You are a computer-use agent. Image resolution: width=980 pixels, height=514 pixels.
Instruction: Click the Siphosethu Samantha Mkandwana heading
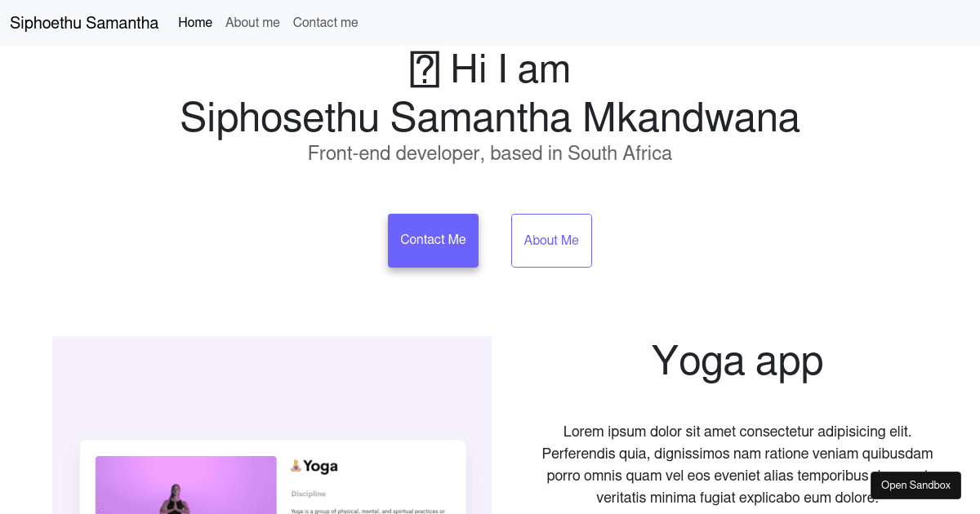489,117
